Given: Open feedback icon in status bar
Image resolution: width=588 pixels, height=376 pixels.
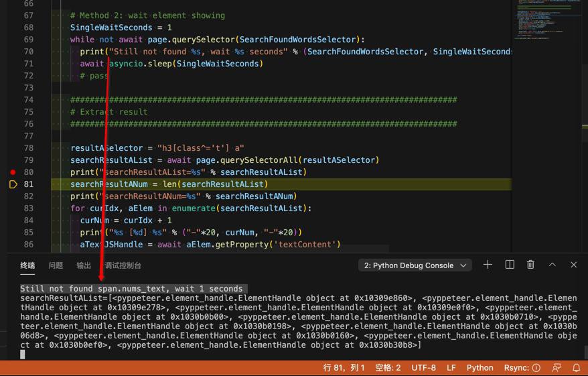Looking at the screenshot, I should [557, 368].
